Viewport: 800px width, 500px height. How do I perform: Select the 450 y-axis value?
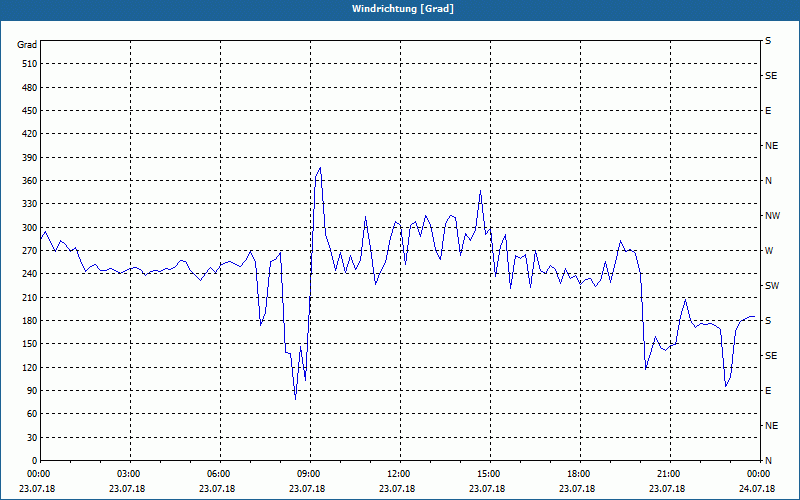tap(30, 111)
